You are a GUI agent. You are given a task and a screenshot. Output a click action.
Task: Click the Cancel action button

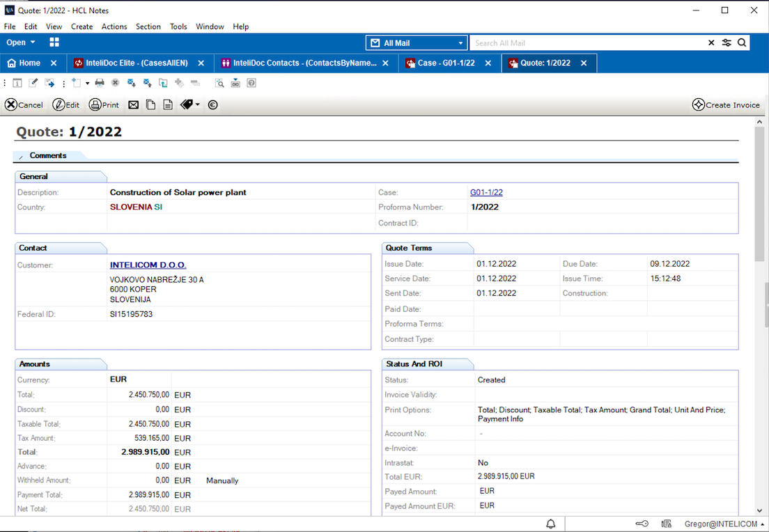(24, 104)
